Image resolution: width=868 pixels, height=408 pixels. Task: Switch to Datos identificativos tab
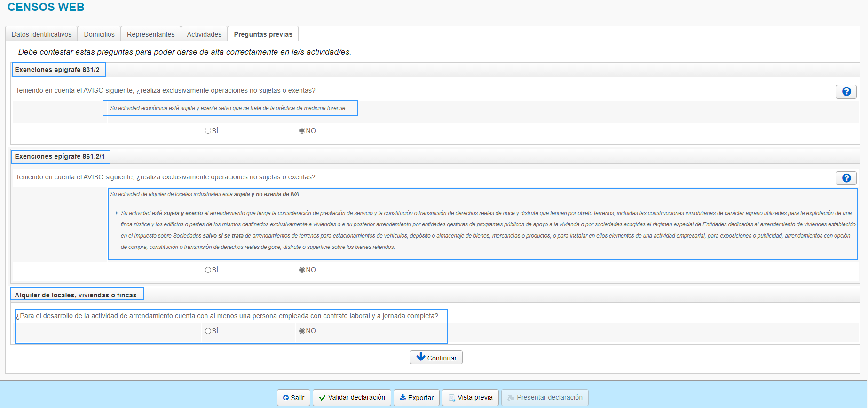[41, 34]
